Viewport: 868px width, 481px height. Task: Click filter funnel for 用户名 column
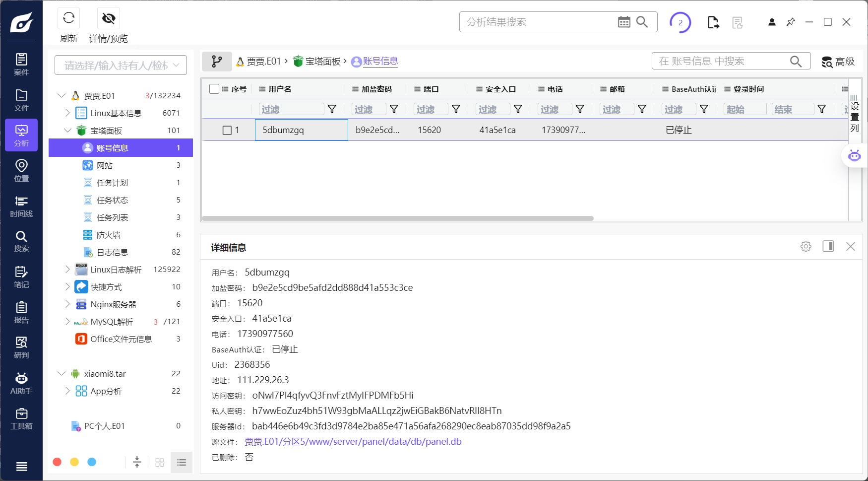pyautogui.click(x=332, y=109)
